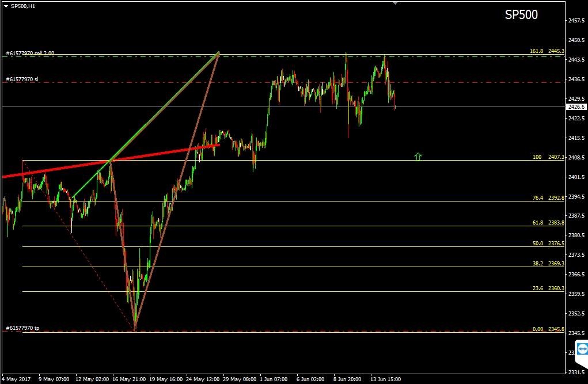Click the gray chart shift triangle marker
588x384 pixels.
[x=395, y=3]
